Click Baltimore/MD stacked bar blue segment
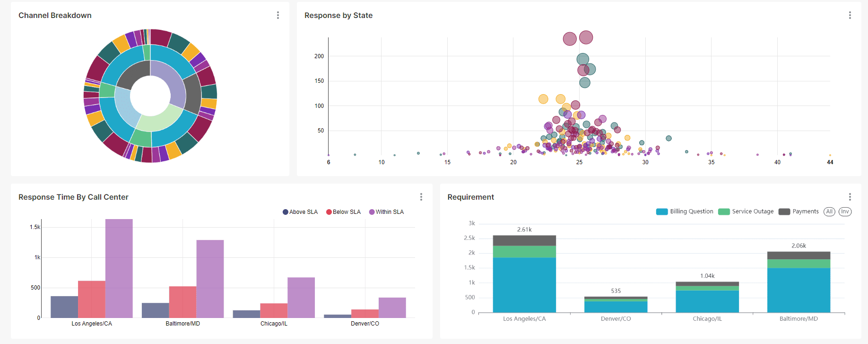 coord(799,290)
